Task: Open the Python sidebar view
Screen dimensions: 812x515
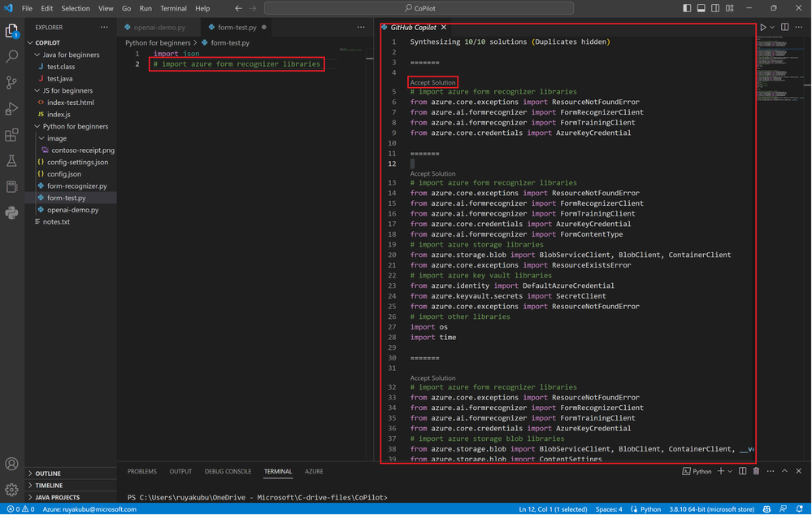Action: [x=11, y=213]
